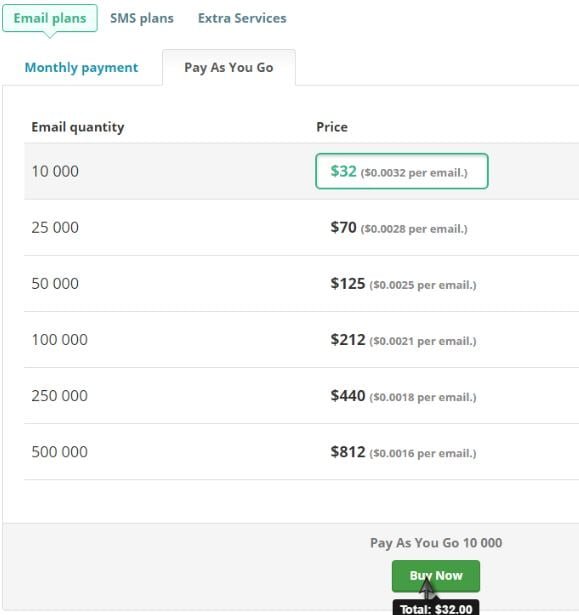Pick the $212 price option
The width and height of the screenshot is (579, 615).
[x=403, y=340]
